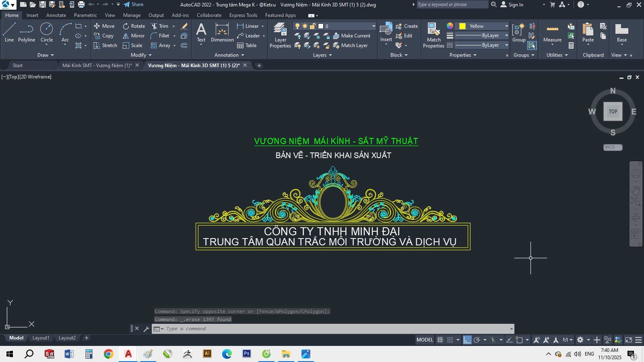Activate the Text annotation tool
This screenshot has width=644, height=362.
click(201, 32)
